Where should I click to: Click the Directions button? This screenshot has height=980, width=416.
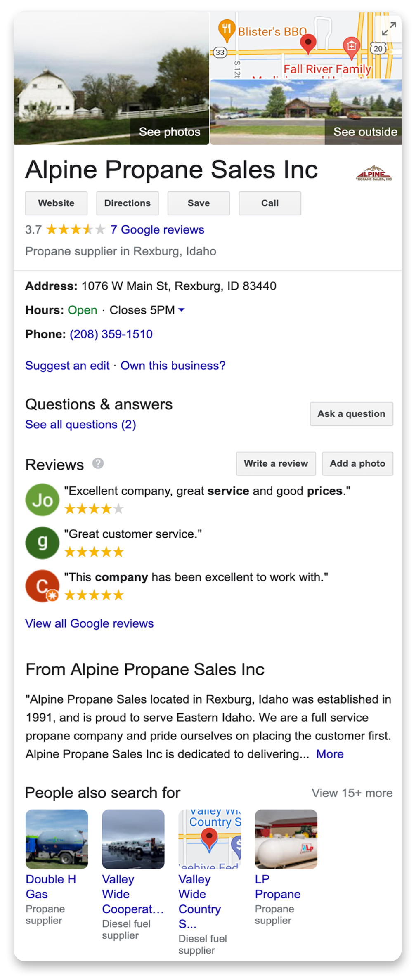[x=127, y=203]
